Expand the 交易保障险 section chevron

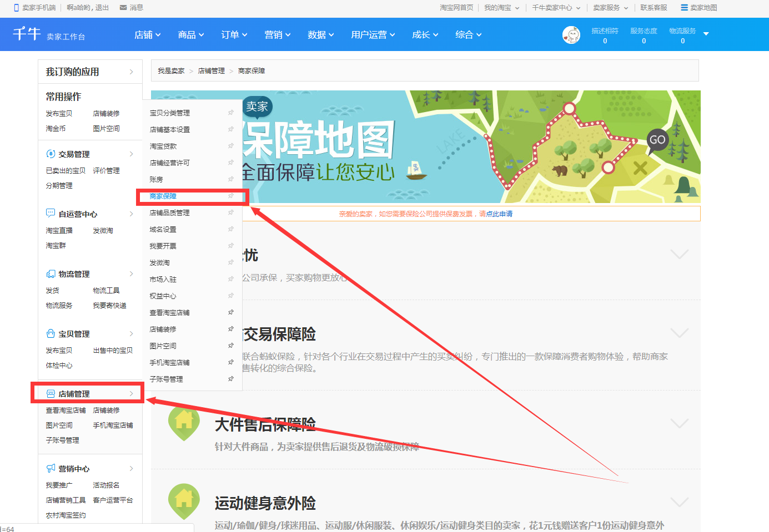(x=680, y=333)
